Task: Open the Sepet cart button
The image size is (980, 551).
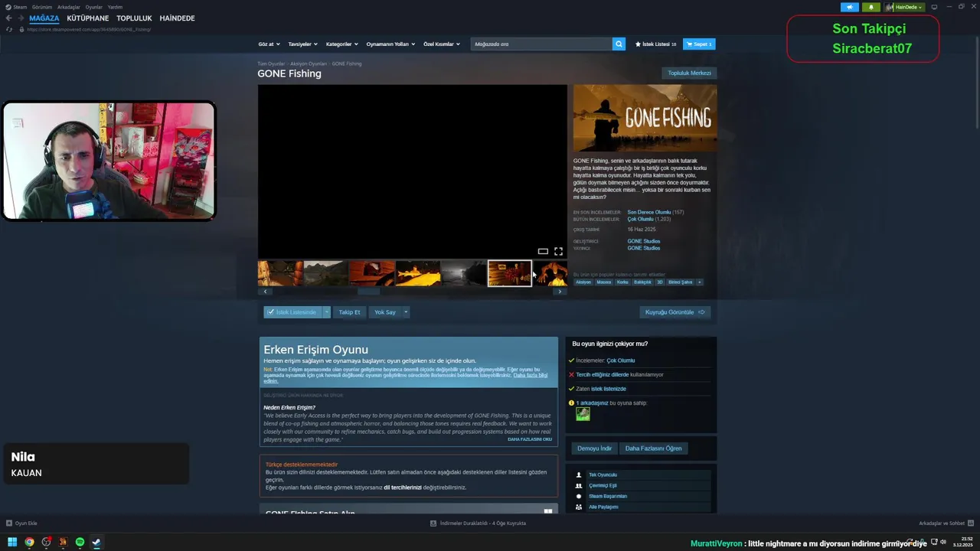Action: tap(699, 44)
